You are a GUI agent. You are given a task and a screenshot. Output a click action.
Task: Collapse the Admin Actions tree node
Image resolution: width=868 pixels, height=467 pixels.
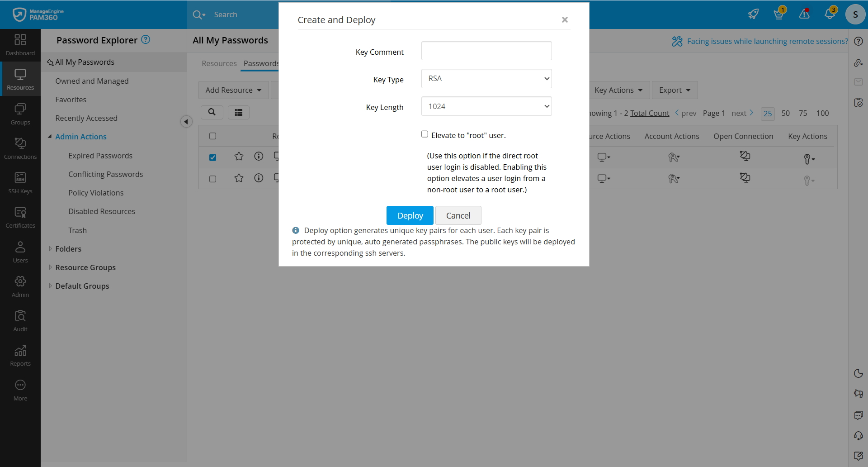click(x=50, y=136)
